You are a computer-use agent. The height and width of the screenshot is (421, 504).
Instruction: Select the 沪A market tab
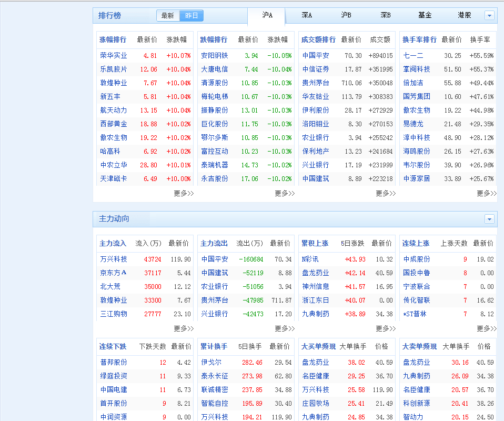(267, 15)
